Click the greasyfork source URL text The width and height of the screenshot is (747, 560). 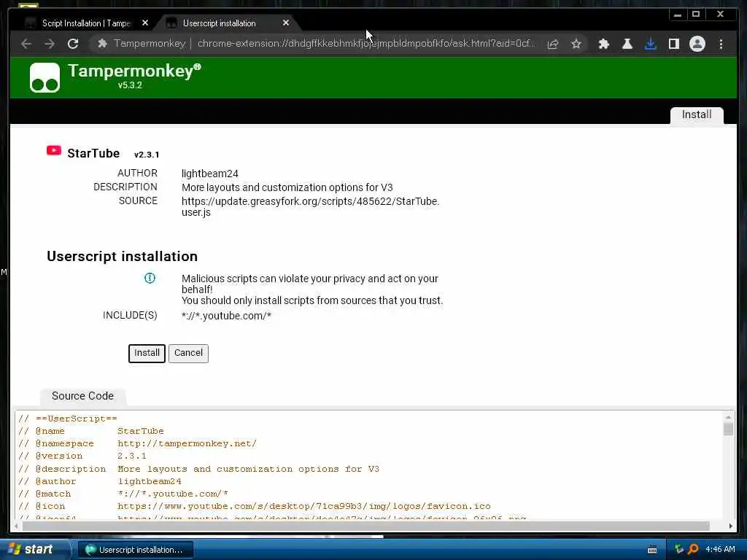(x=310, y=206)
